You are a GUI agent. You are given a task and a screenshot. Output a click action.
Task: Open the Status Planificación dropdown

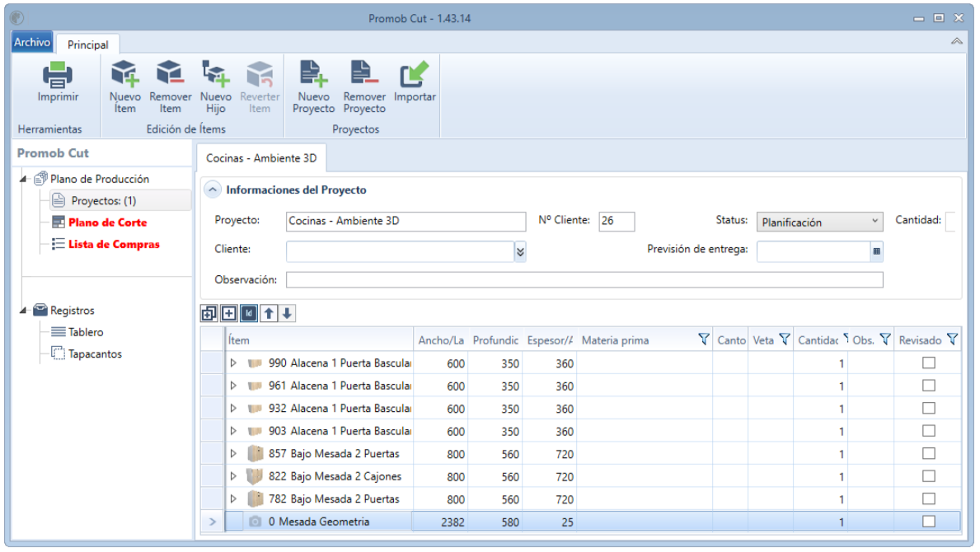pos(819,222)
